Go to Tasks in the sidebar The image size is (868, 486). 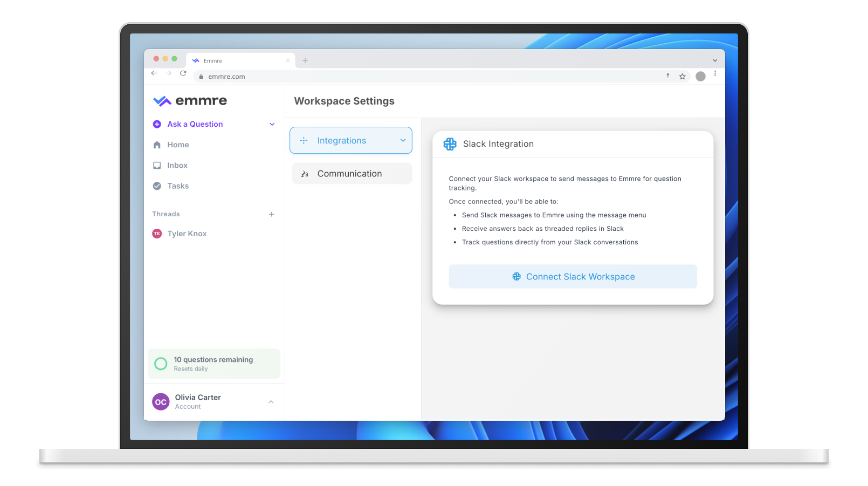coord(178,186)
